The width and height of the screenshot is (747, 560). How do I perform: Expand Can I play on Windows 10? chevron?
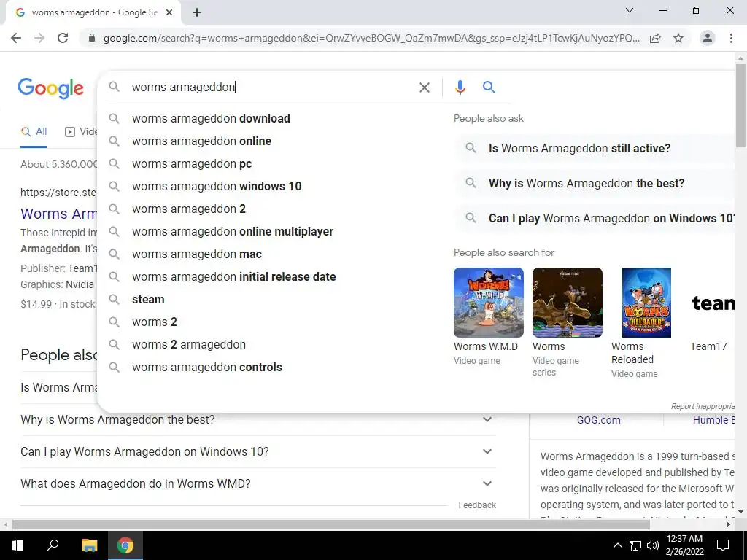487,451
